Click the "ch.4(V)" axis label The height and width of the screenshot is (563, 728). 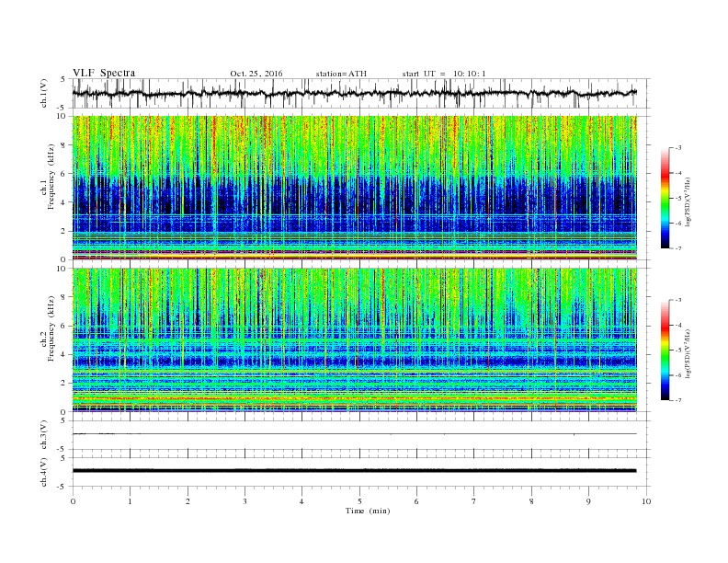click(x=44, y=472)
